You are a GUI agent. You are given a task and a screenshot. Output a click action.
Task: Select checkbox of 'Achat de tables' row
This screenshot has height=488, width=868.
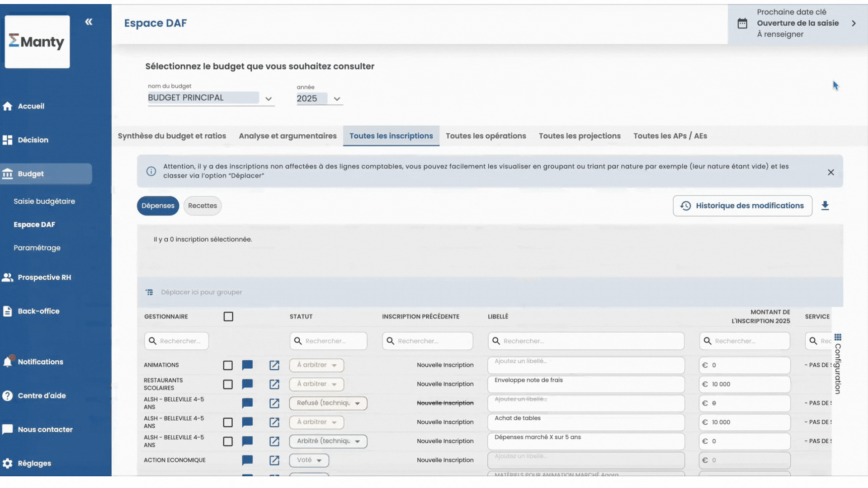point(228,422)
